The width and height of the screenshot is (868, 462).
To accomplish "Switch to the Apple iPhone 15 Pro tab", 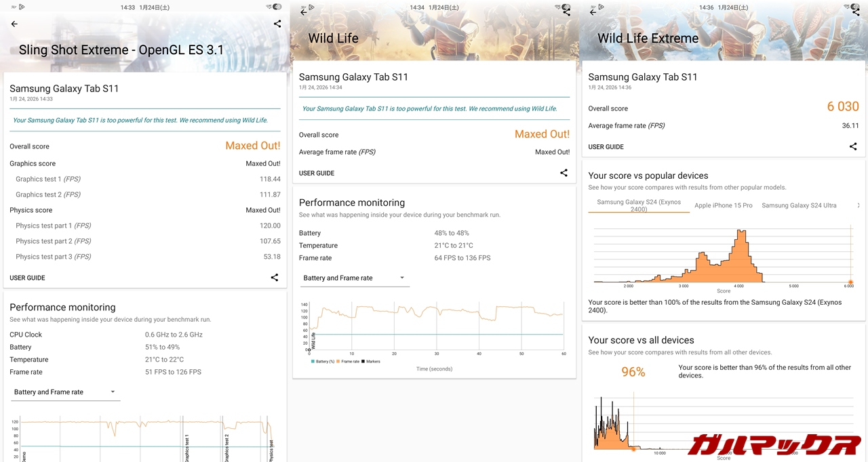I will pos(723,206).
